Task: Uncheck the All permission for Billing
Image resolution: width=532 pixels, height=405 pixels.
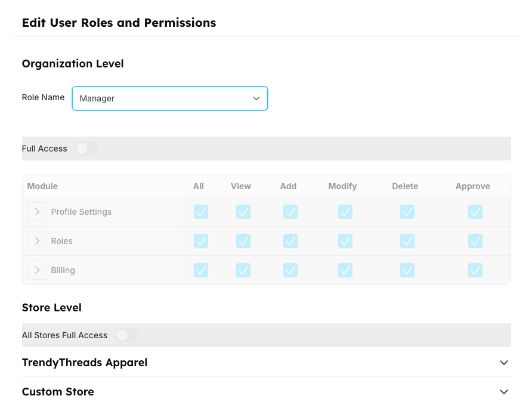Action: point(200,270)
